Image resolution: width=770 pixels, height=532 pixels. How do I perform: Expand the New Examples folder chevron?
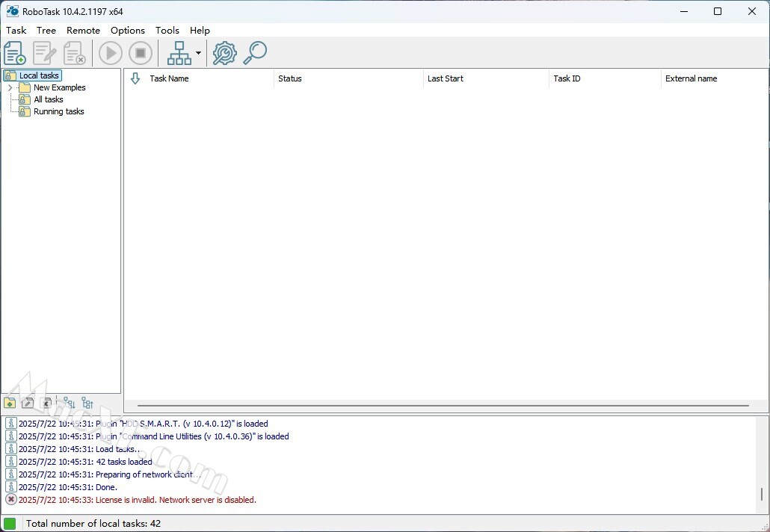[10, 87]
